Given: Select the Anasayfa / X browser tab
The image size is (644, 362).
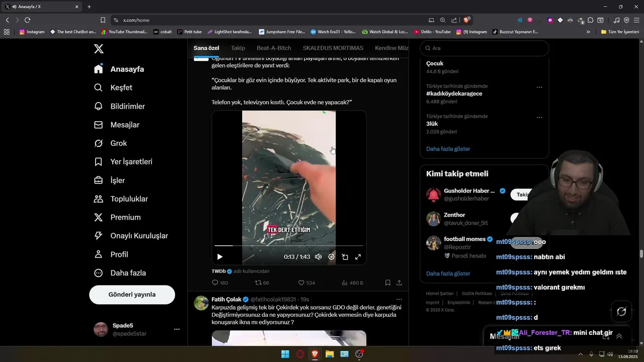Looking at the screenshot, I should (x=42, y=7).
